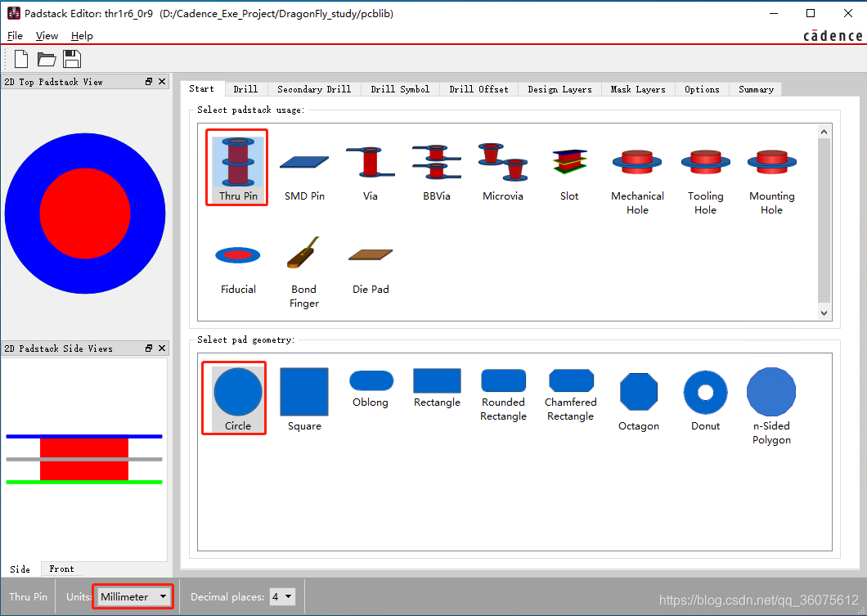Click the Open folder toolbar icon

point(47,59)
